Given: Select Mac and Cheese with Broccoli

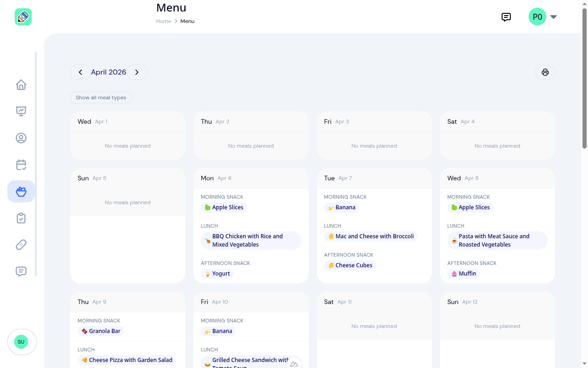Looking at the screenshot, I should 371,236.
